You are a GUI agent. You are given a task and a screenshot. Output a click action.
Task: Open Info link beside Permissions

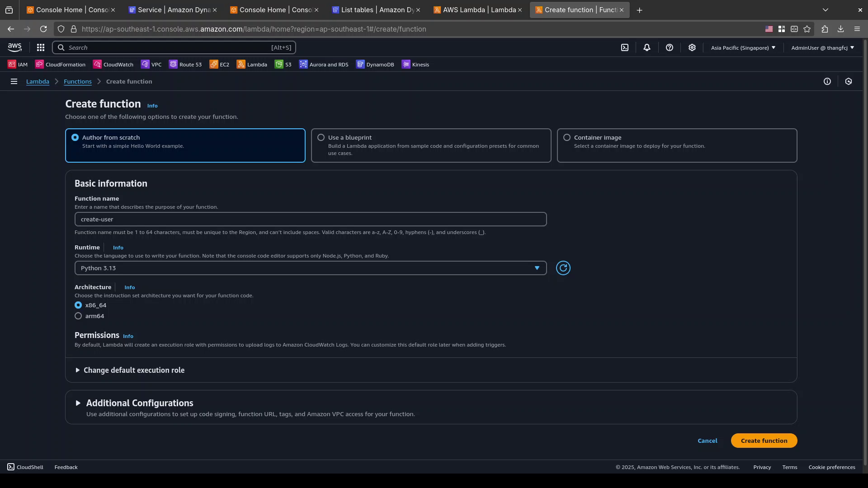(x=128, y=336)
